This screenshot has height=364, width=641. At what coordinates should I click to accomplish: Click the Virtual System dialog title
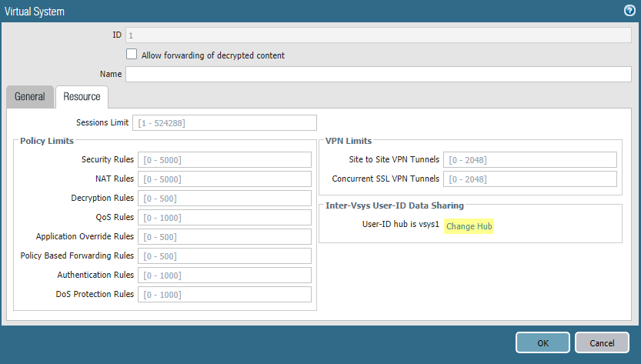35,12
